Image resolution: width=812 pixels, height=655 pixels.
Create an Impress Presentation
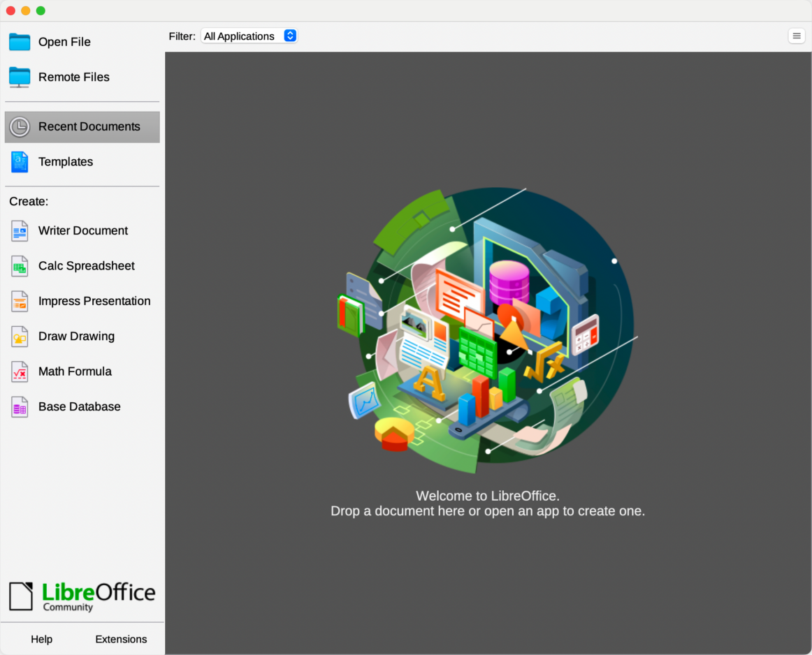pyautogui.click(x=82, y=301)
